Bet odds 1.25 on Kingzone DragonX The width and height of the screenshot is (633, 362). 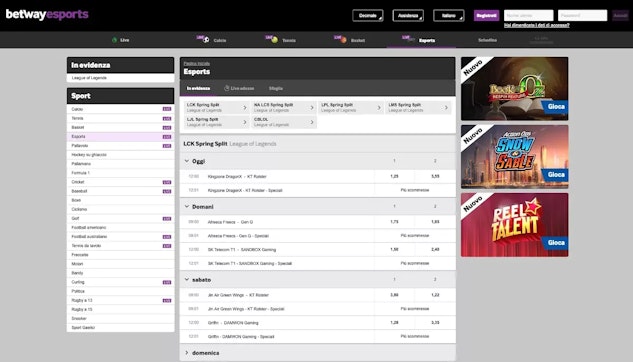(x=394, y=176)
